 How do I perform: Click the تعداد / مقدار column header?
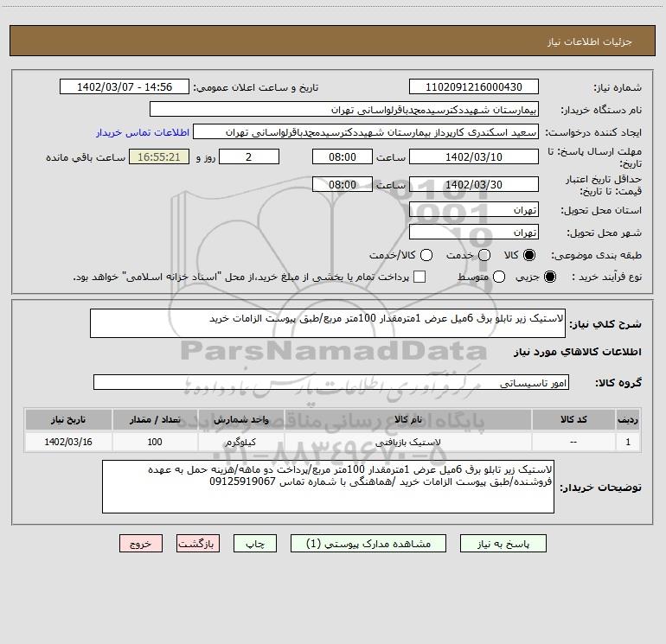155,419
